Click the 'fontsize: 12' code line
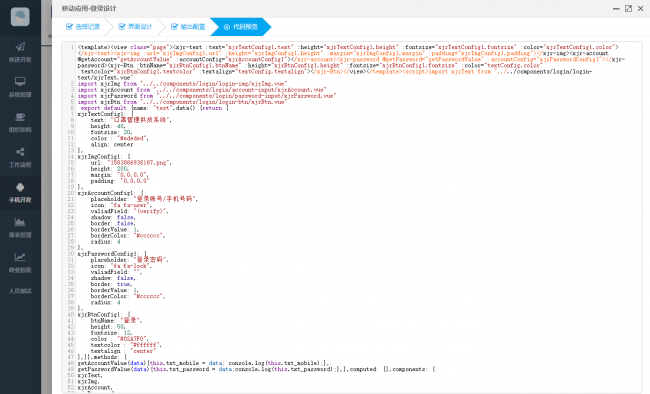The image size is (650, 394). [111, 333]
